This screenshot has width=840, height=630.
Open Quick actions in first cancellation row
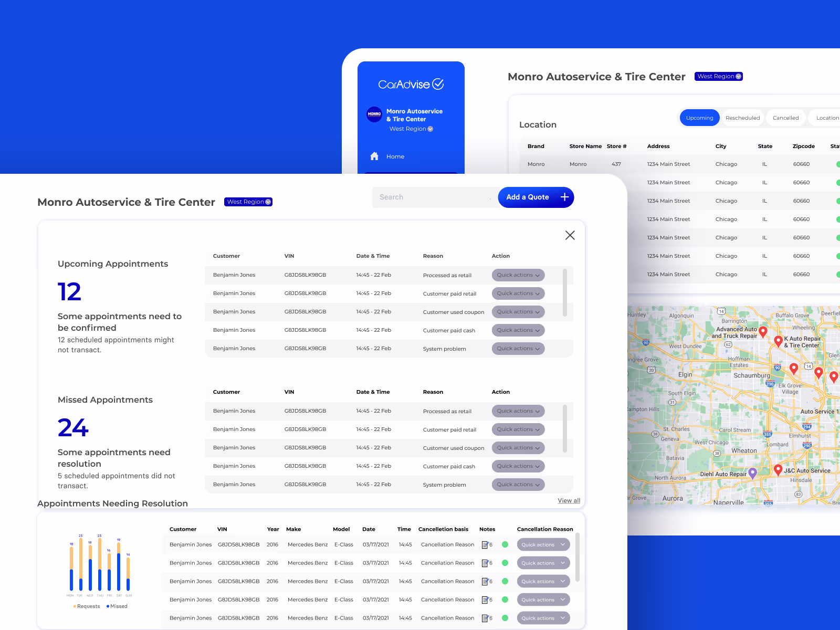[x=543, y=544]
